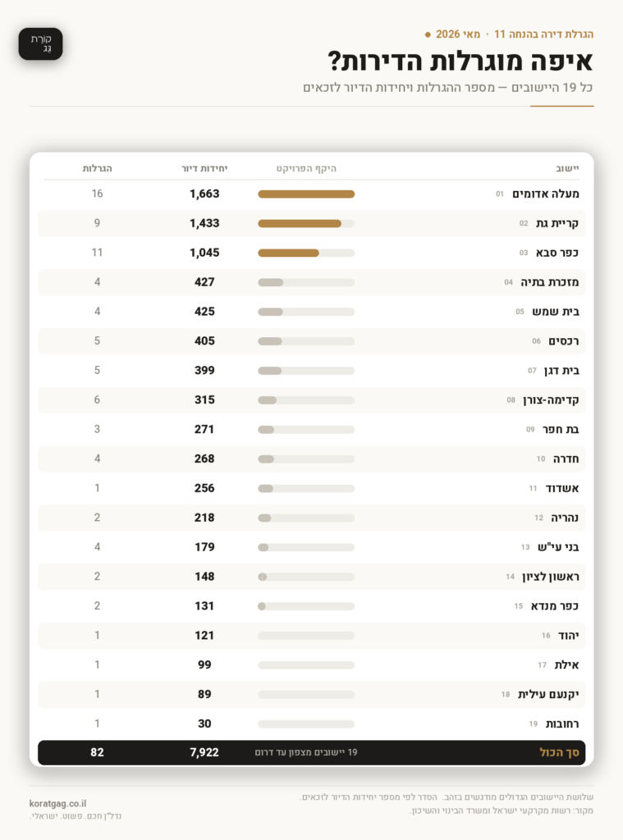Screen dimensions: 623x840
Task: Click the רחובות row at the bottom
Action: click(312, 724)
